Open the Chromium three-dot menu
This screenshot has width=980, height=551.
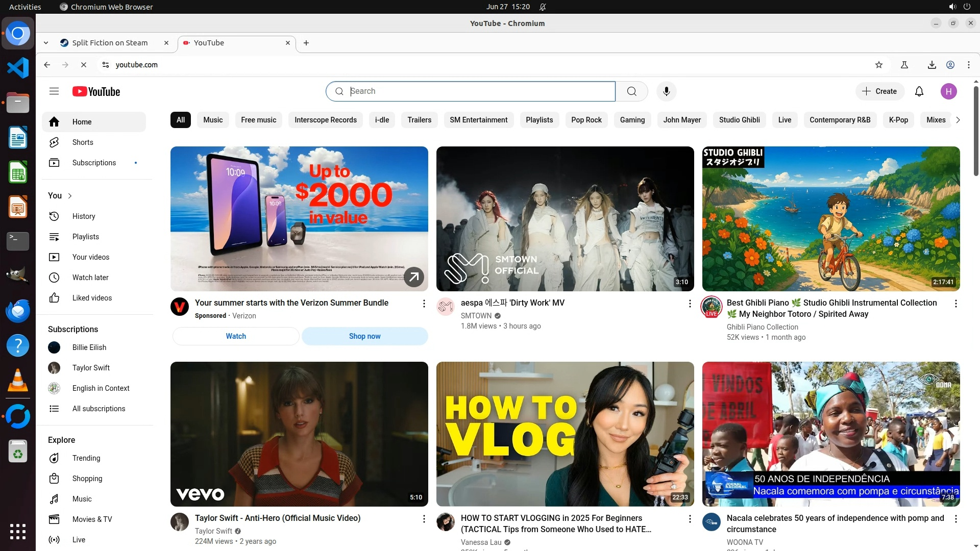pyautogui.click(x=968, y=65)
